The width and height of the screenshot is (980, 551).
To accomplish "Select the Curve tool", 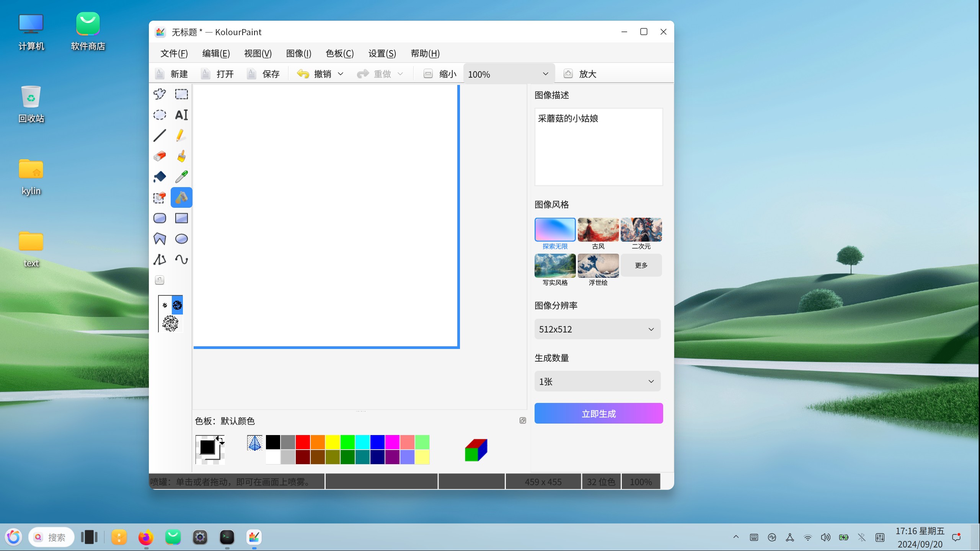I will 181,259.
